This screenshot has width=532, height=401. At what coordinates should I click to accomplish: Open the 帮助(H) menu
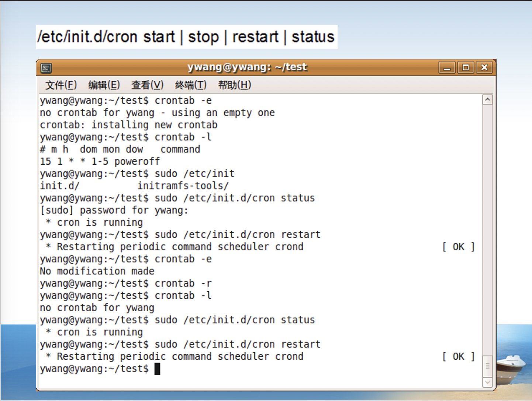(x=235, y=85)
